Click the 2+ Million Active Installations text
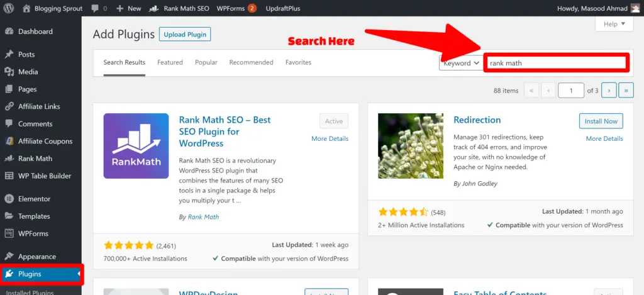Viewport: 644px width, 295px height. [421, 225]
